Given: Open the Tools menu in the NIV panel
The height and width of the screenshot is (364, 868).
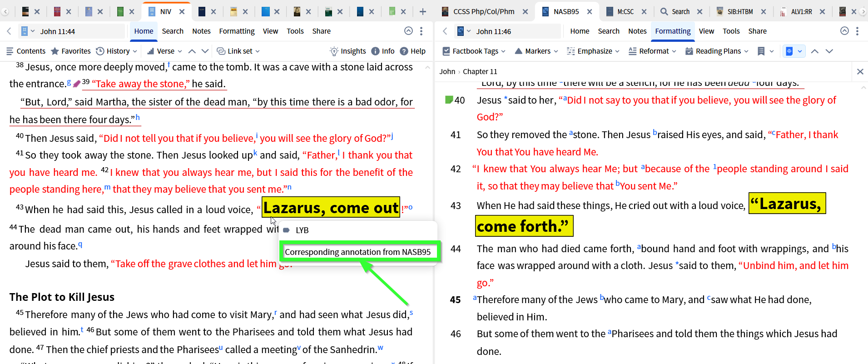Looking at the screenshot, I should (295, 31).
